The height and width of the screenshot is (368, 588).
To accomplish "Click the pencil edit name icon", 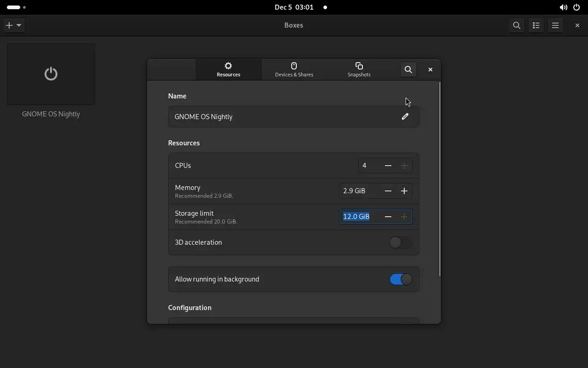I will coord(405,117).
